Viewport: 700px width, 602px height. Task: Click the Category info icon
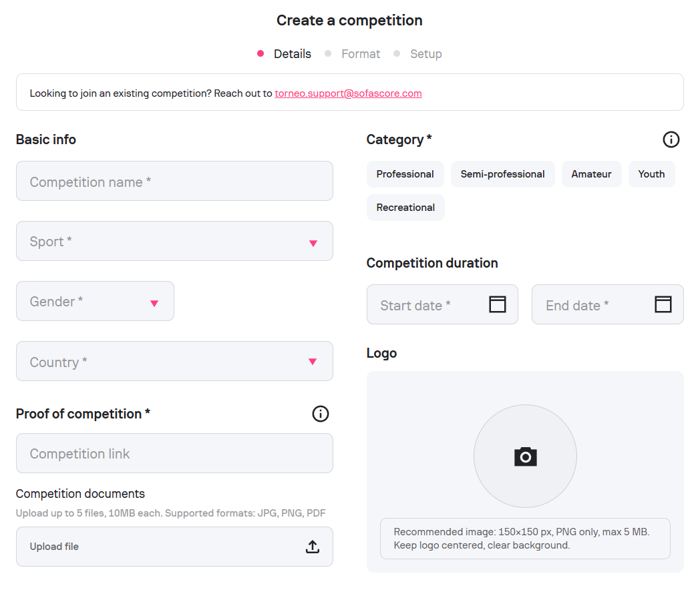[671, 139]
